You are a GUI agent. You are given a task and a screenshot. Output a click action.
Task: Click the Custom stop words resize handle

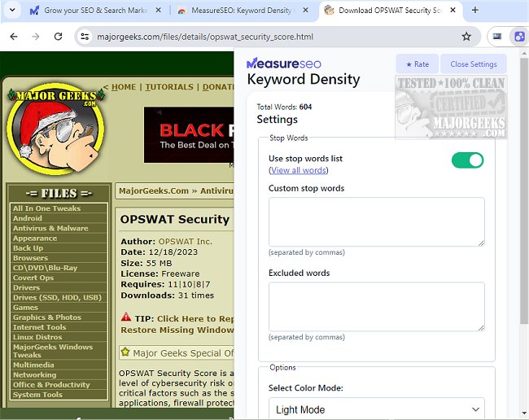[481, 243]
